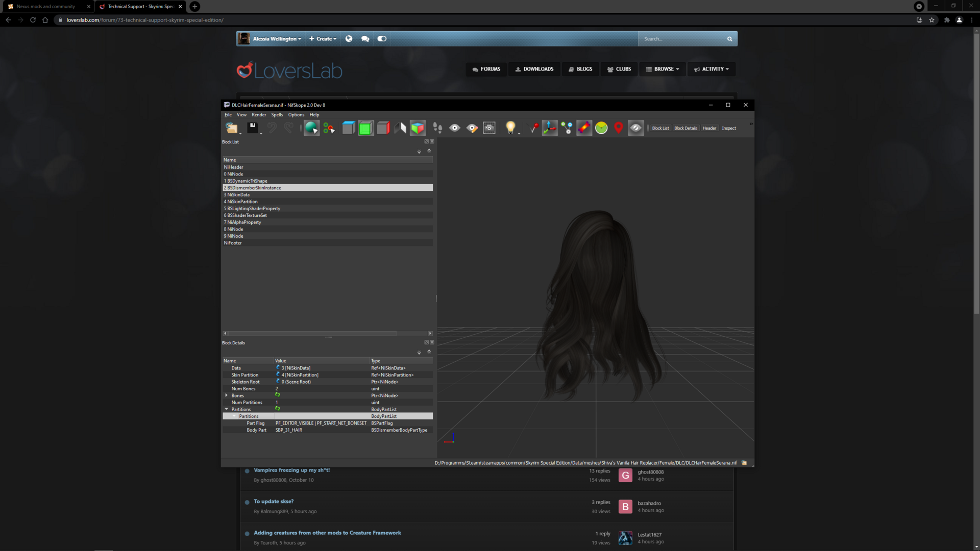Screen dimensions: 980x551
Task: Select the vertex-select tool with colored dots
Action: click(x=329, y=128)
